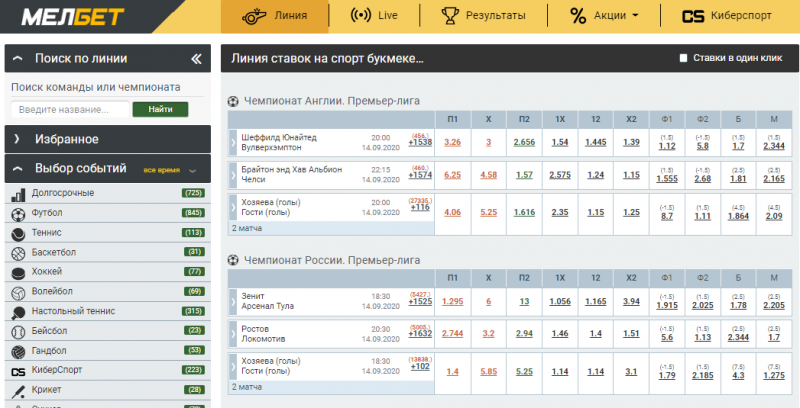Collapse the Поиск по линии panel

[18, 59]
